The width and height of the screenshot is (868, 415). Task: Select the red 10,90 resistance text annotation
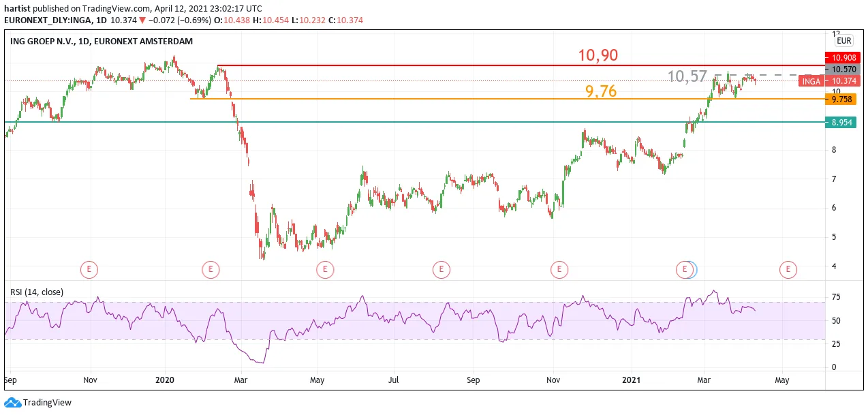click(598, 55)
